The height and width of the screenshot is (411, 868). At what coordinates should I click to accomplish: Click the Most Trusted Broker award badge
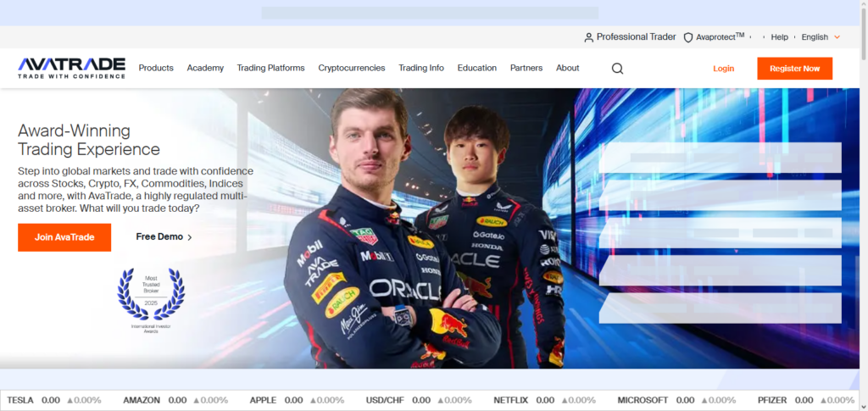click(x=151, y=300)
